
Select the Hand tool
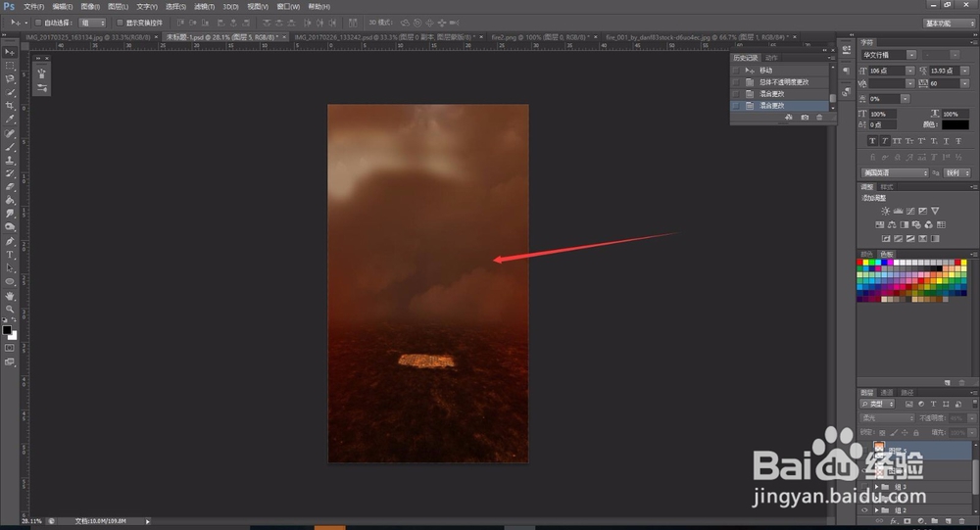[x=10, y=296]
